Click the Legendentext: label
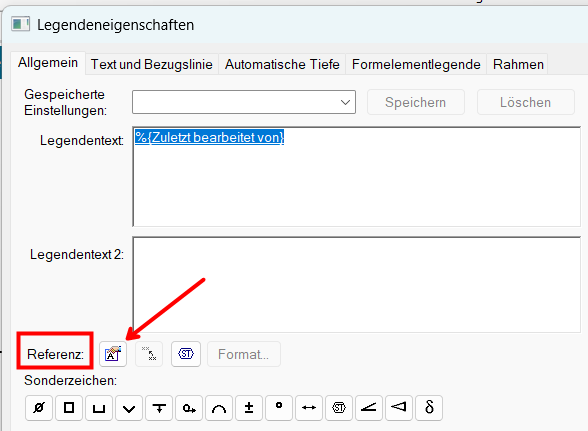Viewport: 588px width, 431px height. pos(82,141)
